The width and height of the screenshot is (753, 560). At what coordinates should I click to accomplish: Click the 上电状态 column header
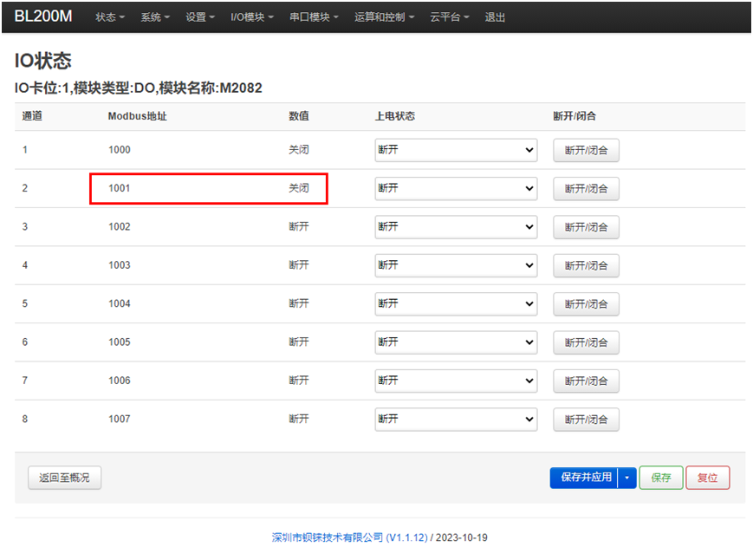click(395, 116)
